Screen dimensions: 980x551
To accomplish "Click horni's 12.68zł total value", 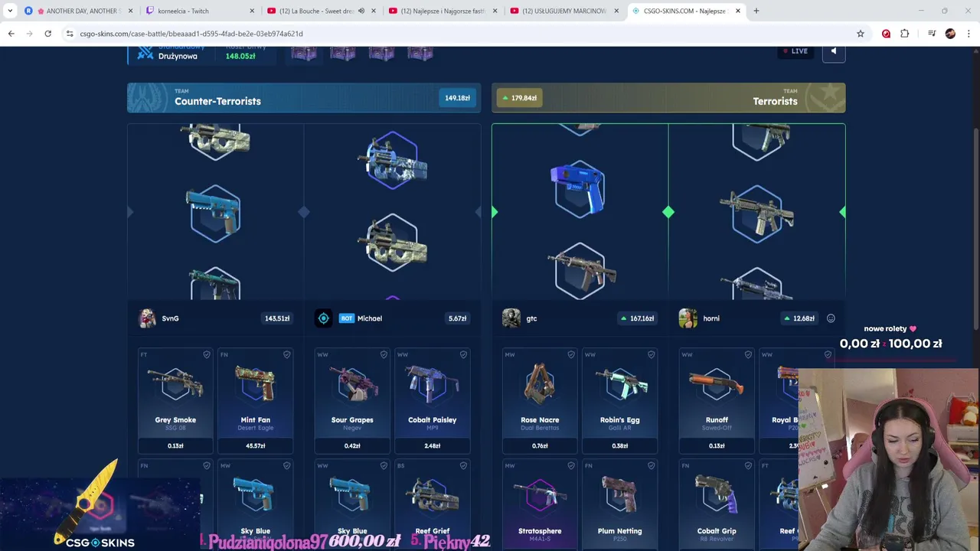I will pyautogui.click(x=799, y=318).
